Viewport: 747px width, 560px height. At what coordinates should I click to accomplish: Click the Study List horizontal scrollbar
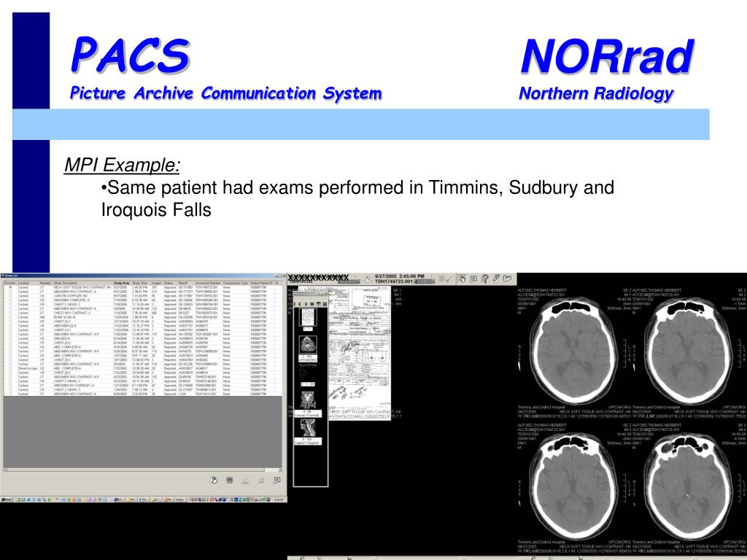[143, 470]
